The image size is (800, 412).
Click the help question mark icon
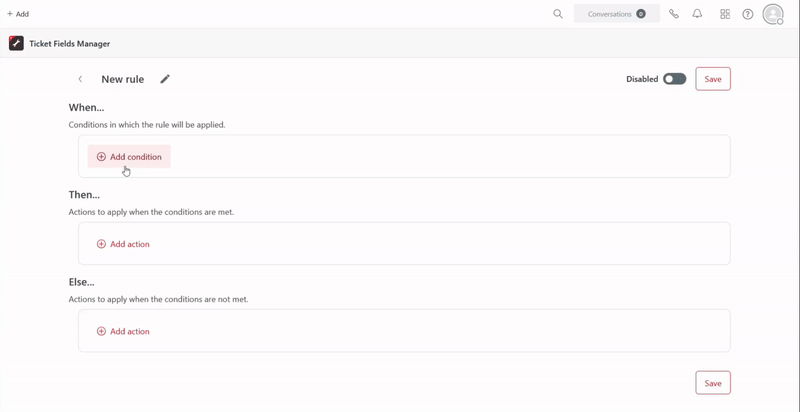click(x=747, y=14)
